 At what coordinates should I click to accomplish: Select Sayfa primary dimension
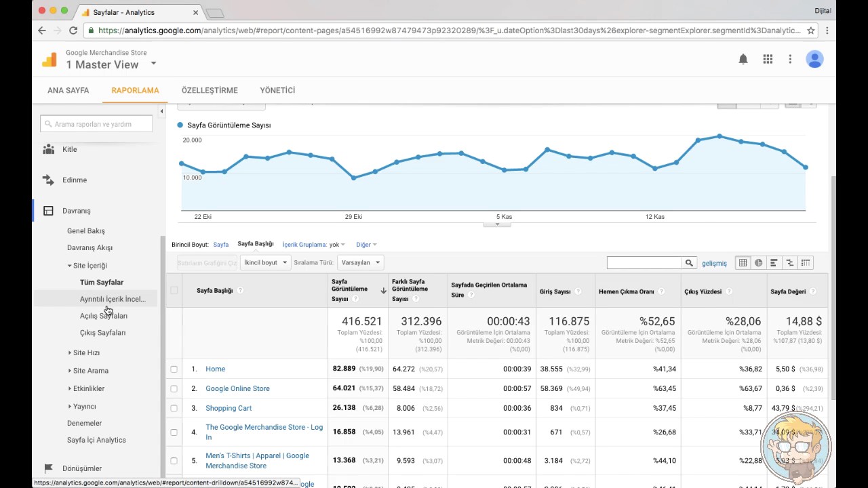pos(220,245)
